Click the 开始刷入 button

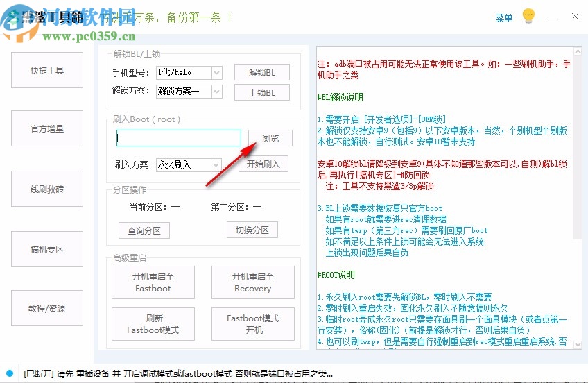point(263,164)
